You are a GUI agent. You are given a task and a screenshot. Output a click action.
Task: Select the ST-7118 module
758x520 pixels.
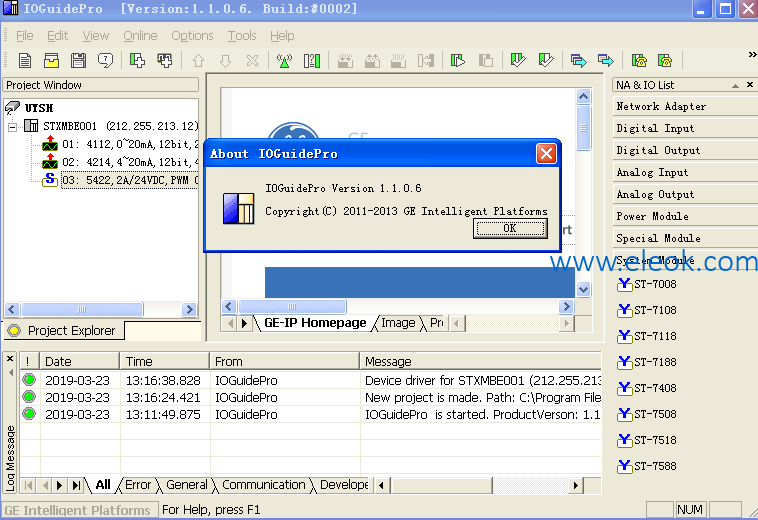tap(647, 336)
